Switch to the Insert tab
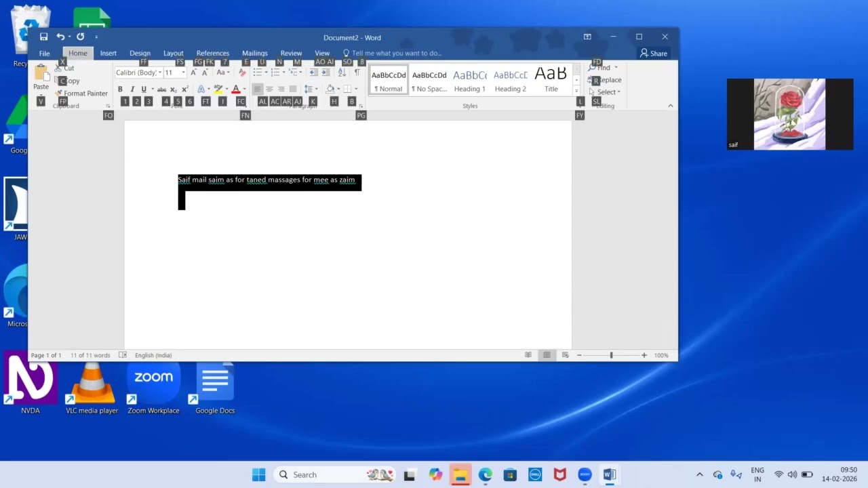 click(x=108, y=53)
